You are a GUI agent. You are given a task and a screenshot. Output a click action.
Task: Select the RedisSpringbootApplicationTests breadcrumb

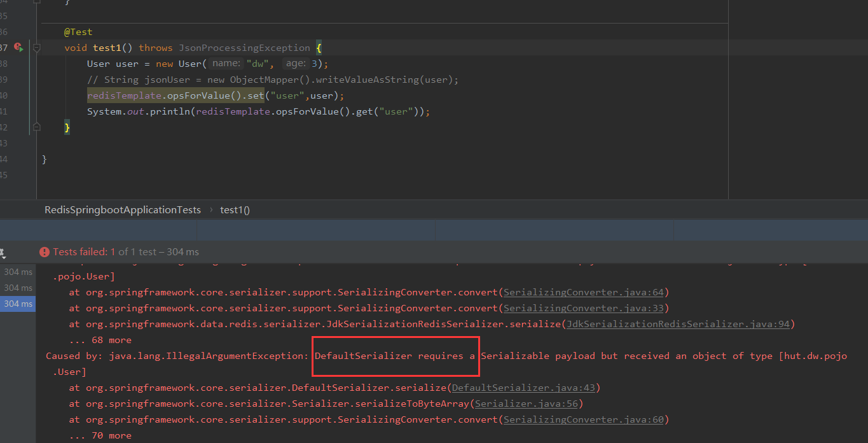pyautogui.click(x=122, y=209)
